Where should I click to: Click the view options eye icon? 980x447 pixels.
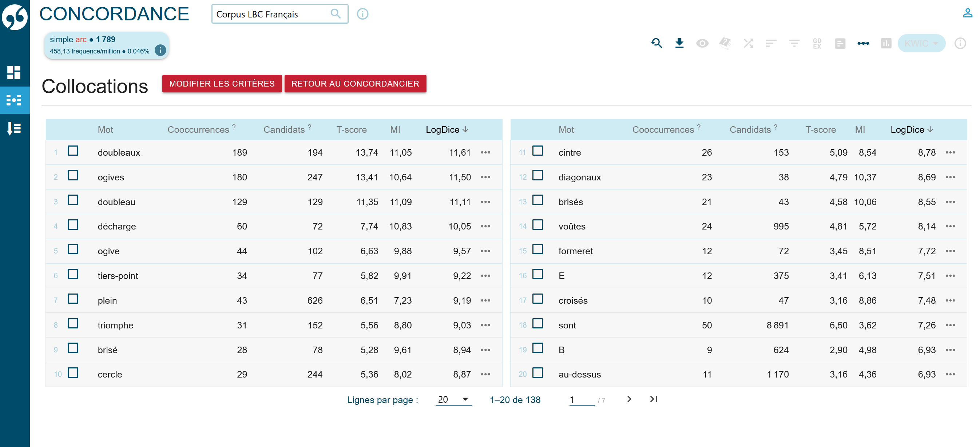[702, 43]
